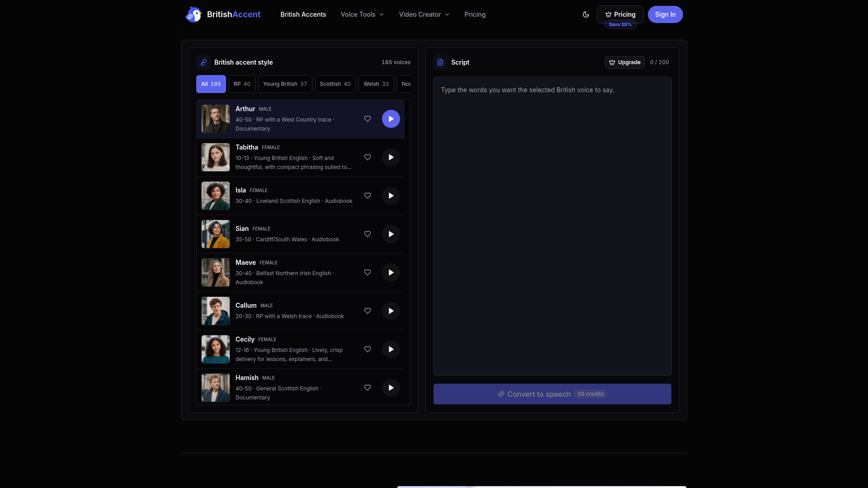This screenshot has width=868, height=488.
Task: Play Sian voice sample
Action: pyautogui.click(x=391, y=234)
